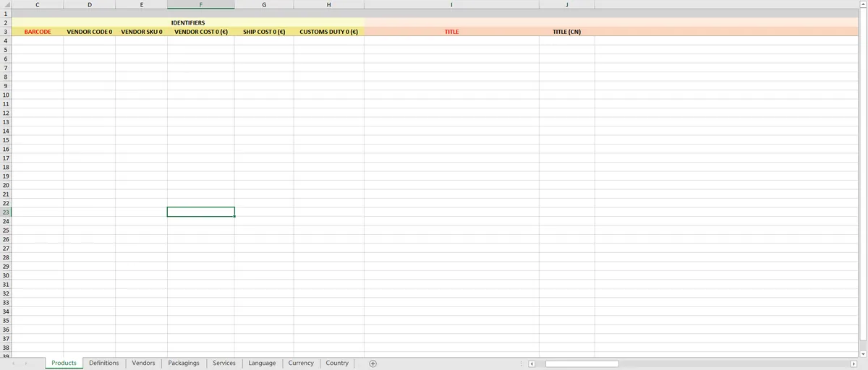
Task: Add a new sheet with plus icon
Action: pos(373,363)
